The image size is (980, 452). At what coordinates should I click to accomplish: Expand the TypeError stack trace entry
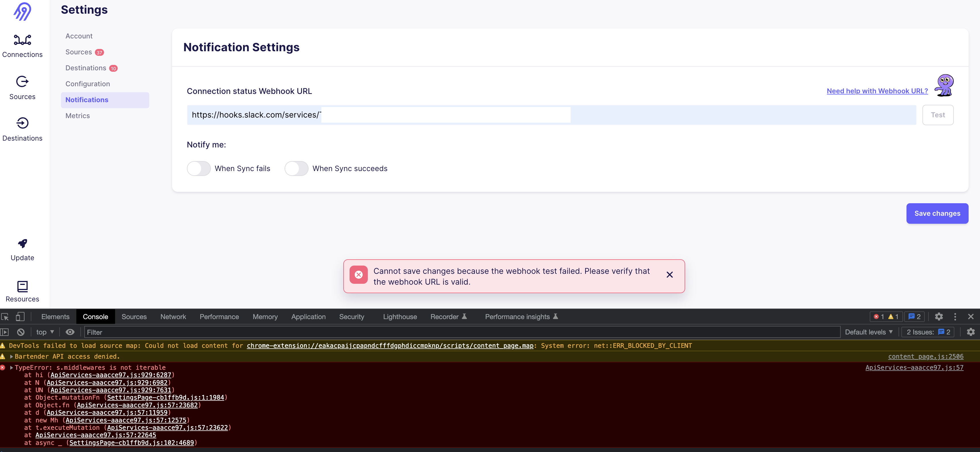11,367
